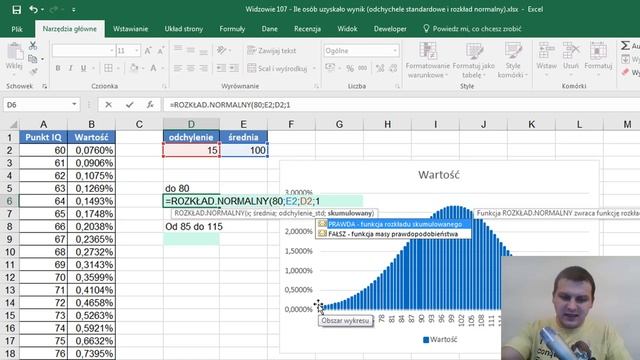Screen dimensions: 640x360
Task: Expand the Scal i wyśrodkuj dropdown arrow
Action: pos(314,68)
